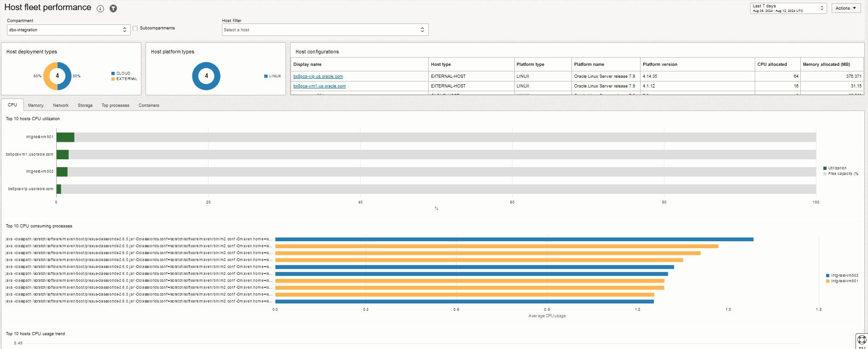Open the Actions menu

tap(845, 8)
